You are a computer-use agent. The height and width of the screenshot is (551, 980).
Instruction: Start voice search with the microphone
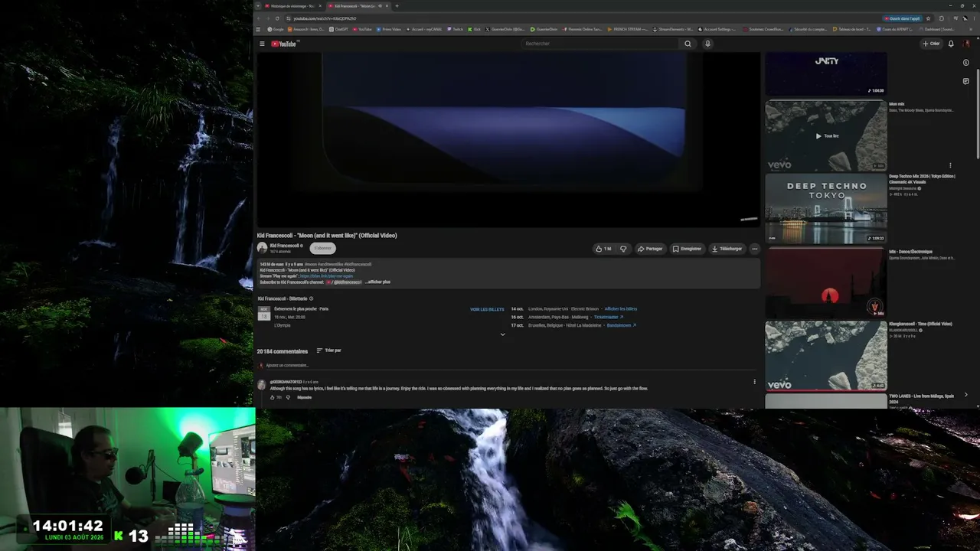pos(707,44)
